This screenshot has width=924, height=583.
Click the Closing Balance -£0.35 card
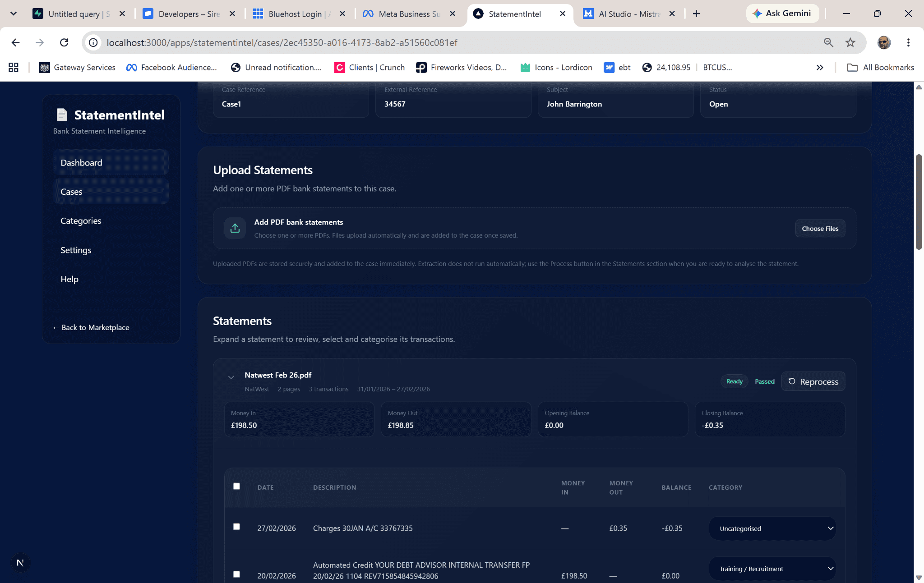pos(770,419)
